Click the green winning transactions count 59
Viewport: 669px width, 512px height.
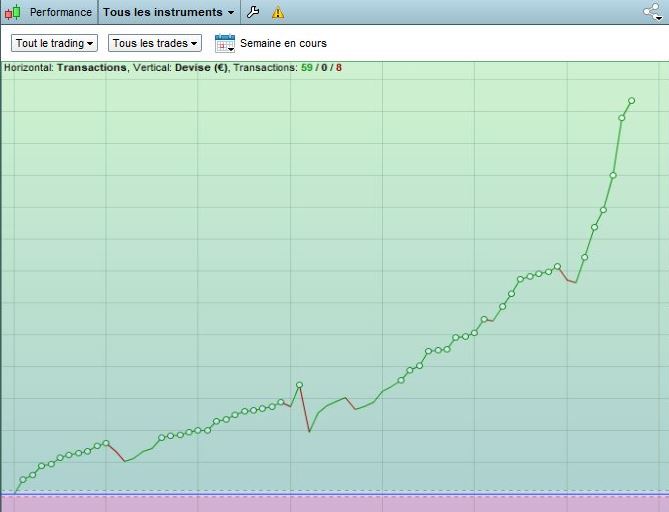tap(307, 68)
